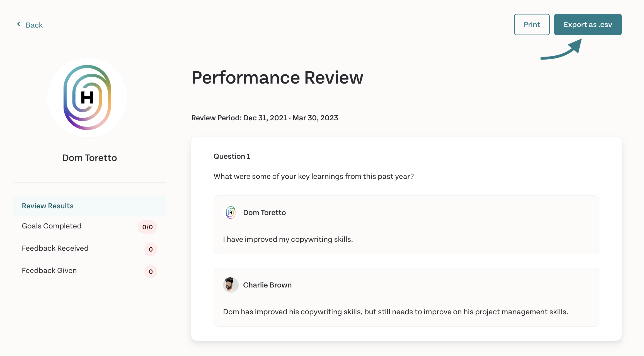Click Dom Toretto's copywriting skills answer

pyautogui.click(x=288, y=240)
